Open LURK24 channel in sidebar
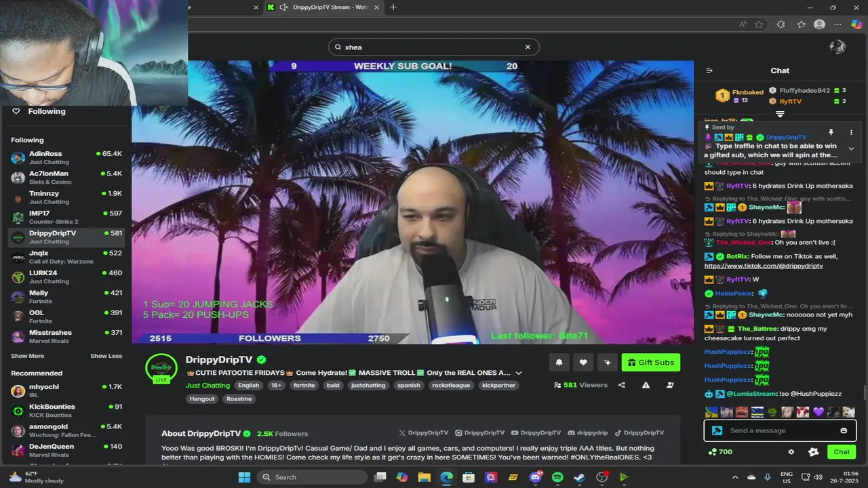Image resolution: width=868 pixels, height=488 pixels. click(x=66, y=277)
